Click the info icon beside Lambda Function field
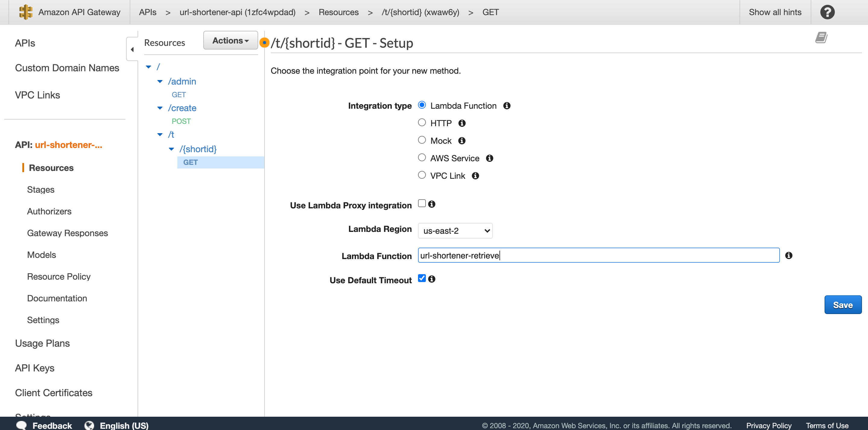 click(788, 256)
